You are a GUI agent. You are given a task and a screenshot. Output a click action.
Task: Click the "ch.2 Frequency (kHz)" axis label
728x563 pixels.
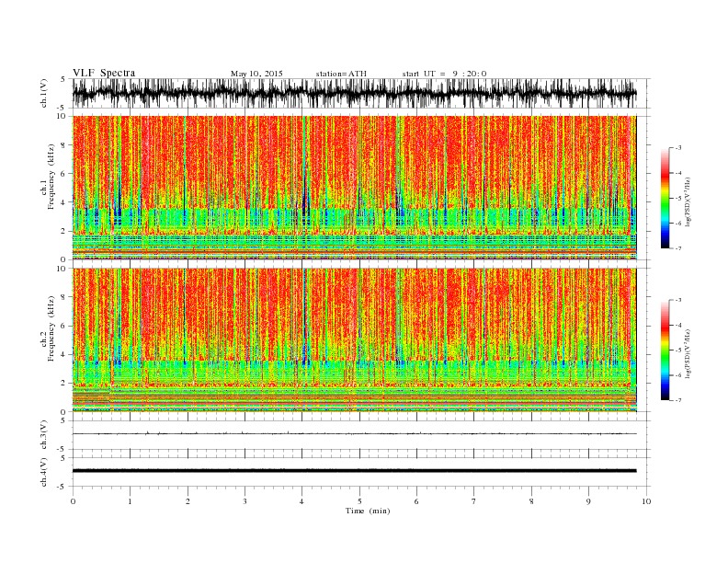click(48, 329)
